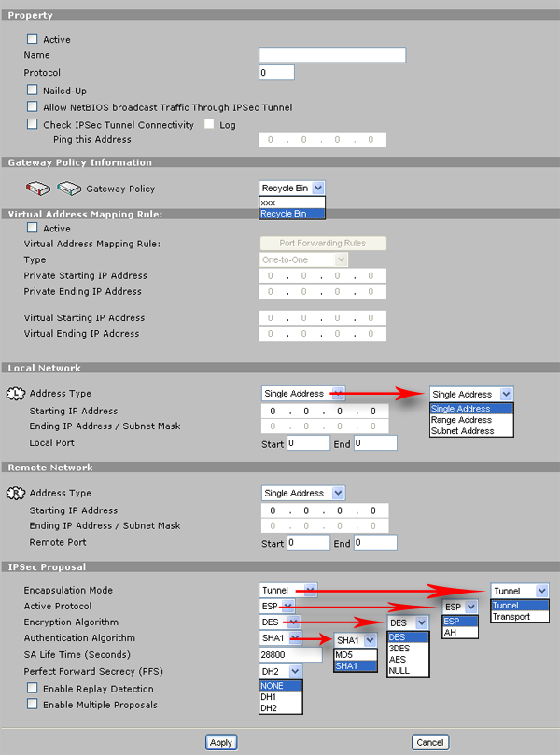The width and height of the screenshot is (560, 755).
Task: Open Remote Network Address Type dropdown
Action: pyautogui.click(x=303, y=493)
